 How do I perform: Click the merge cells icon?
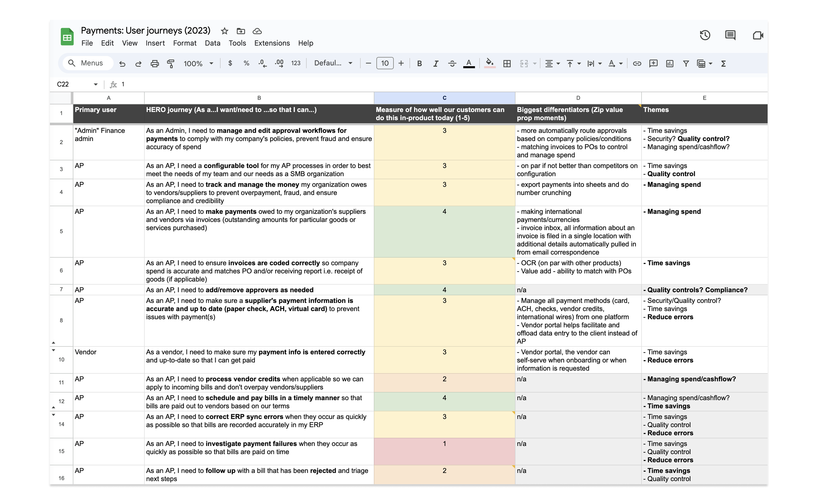(524, 63)
